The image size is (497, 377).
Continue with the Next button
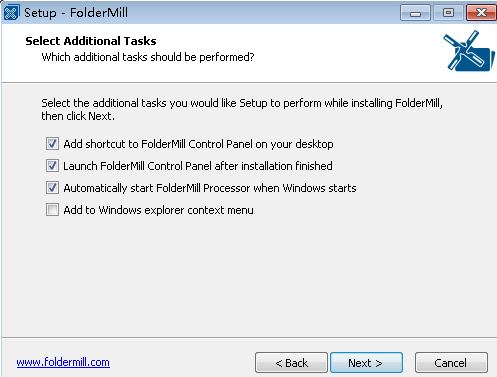(366, 363)
